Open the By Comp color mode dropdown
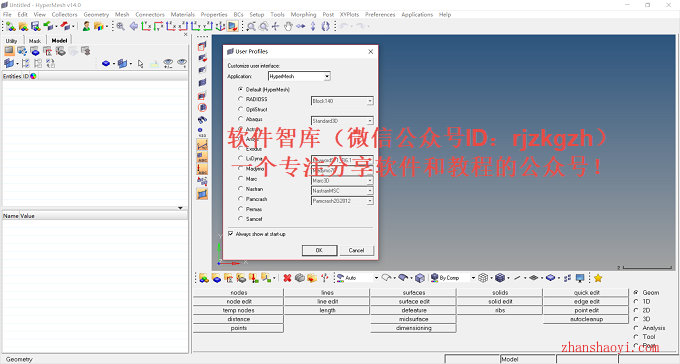Screen dimensions: 680x364 coord(473,278)
